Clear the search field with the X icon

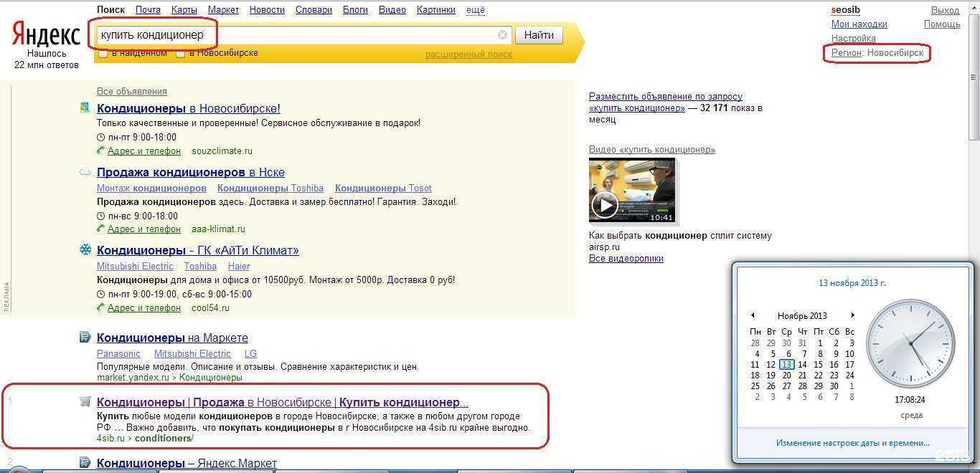502,35
